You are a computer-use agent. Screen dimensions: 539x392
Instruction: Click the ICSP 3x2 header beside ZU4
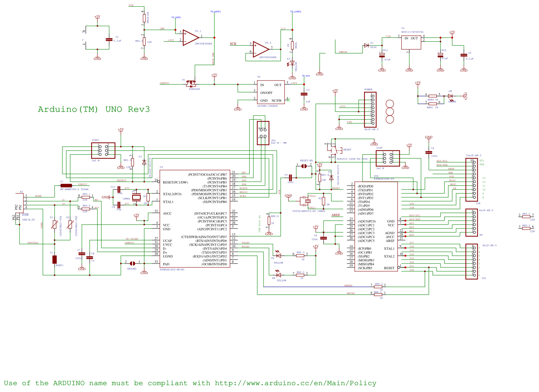coord(388,158)
